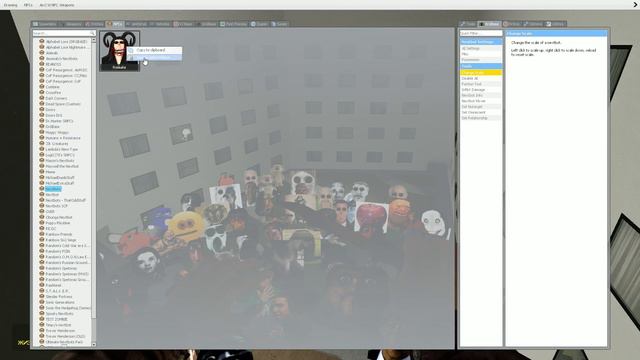Select the Disable AI tool
Screen dimensions: 640x360
[x=481, y=78]
